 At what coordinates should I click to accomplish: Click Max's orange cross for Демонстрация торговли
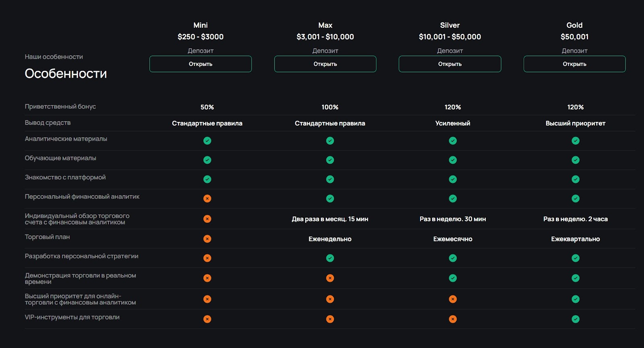[330, 278]
